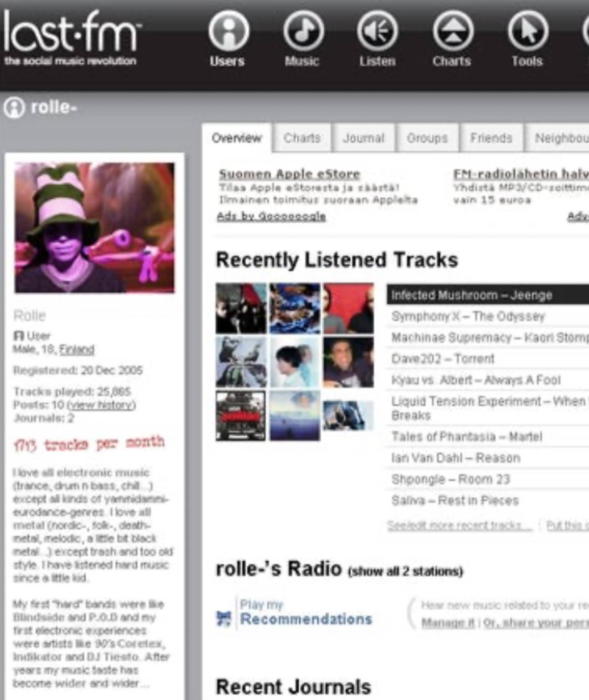Image resolution: width=589 pixels, height=700 pixels.
Task: Switch to the Charts profile tab
Action: (302, 138)
